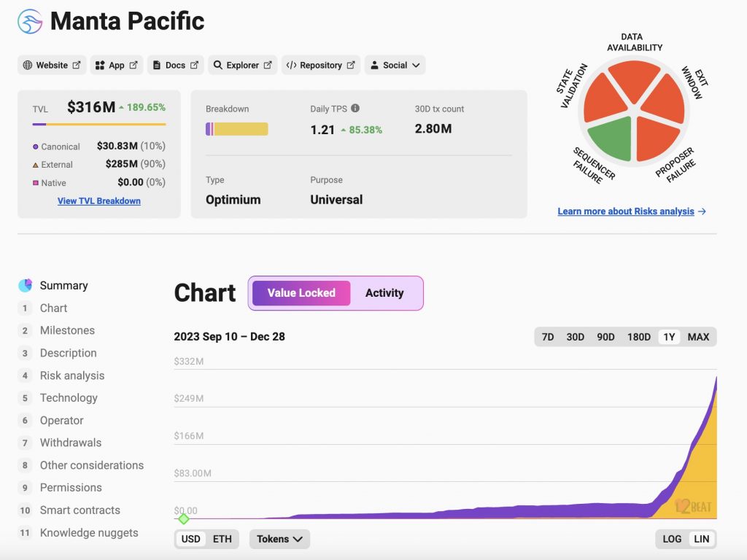Screen dimensions: 747x560
Task: Click the external-link icon beside Repository
Action: click(x=351, y=65)
